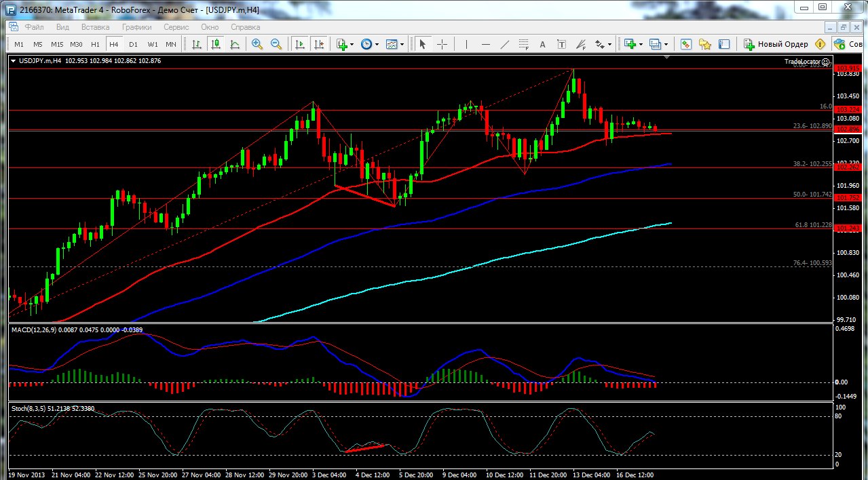Viewport: 868px width, 480px height.
Task: Expand the indicators list arrow
Action: (352, 45)
